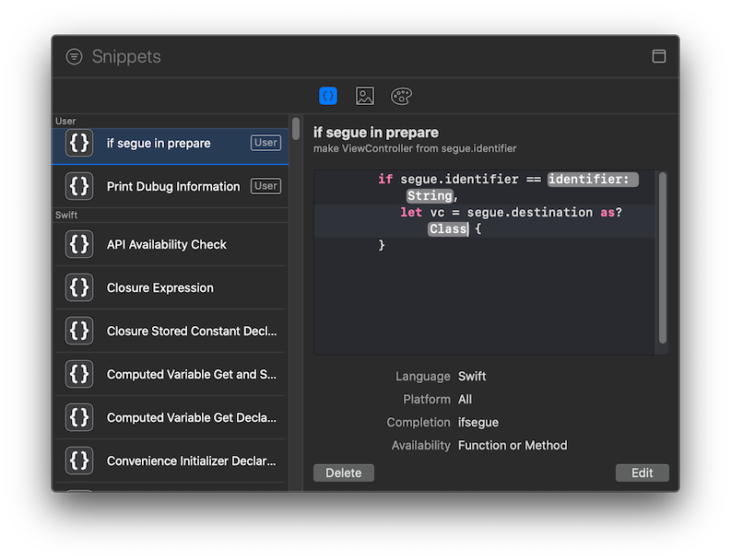Select the Computed Variable Get Decla... snippet
The width and height of the screenshot is (731, 560).
(x=171, y=418)
